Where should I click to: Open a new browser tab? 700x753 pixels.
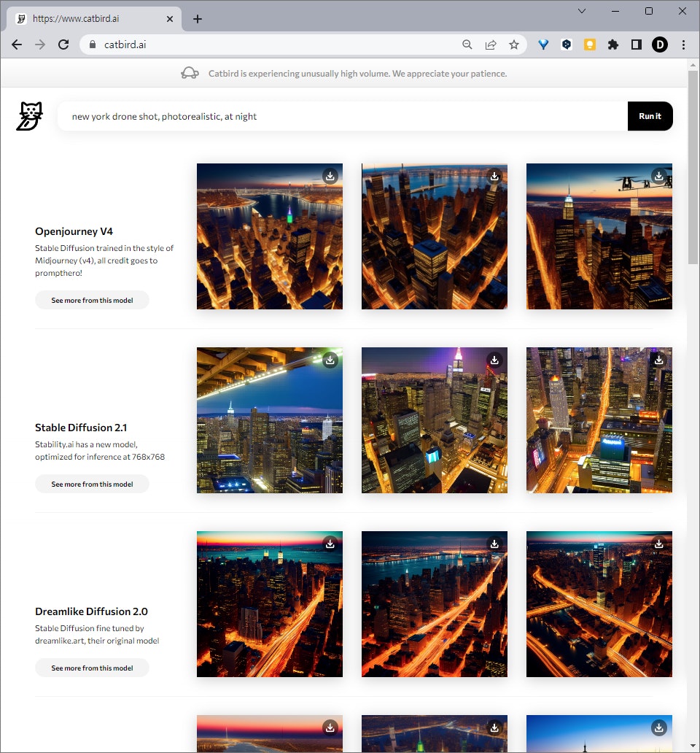tap(197, 19)
